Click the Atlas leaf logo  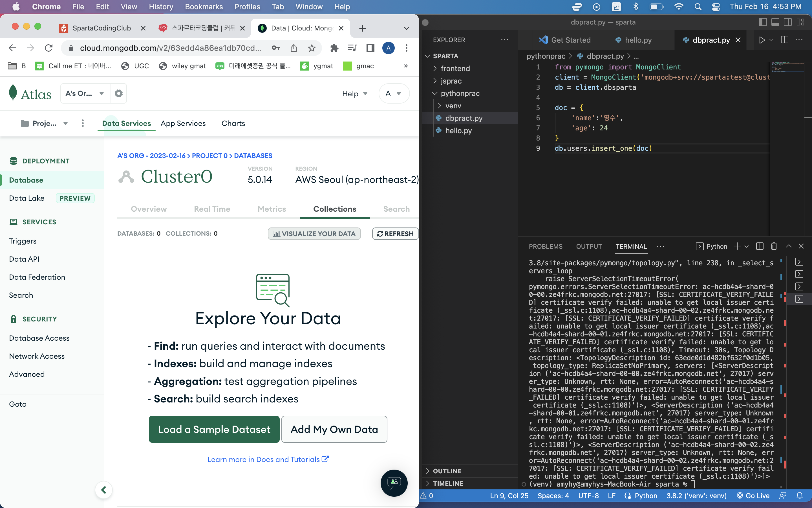[13, 93]
